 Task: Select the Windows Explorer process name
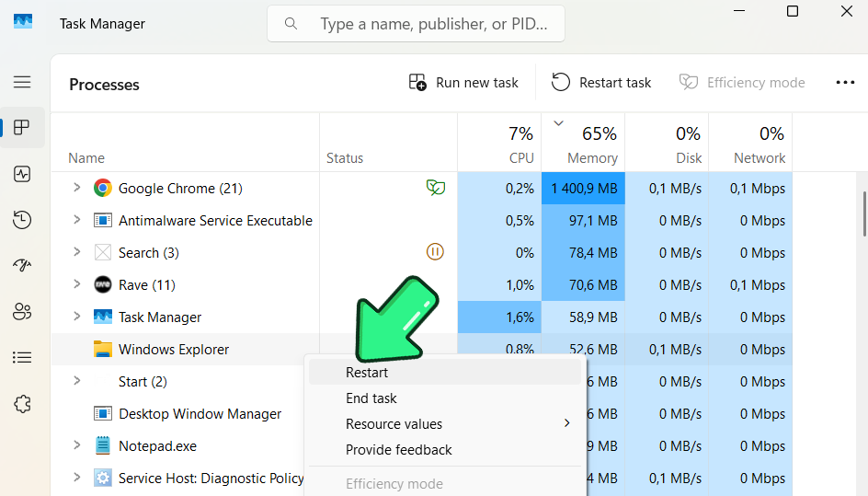(x=173, y=350)
